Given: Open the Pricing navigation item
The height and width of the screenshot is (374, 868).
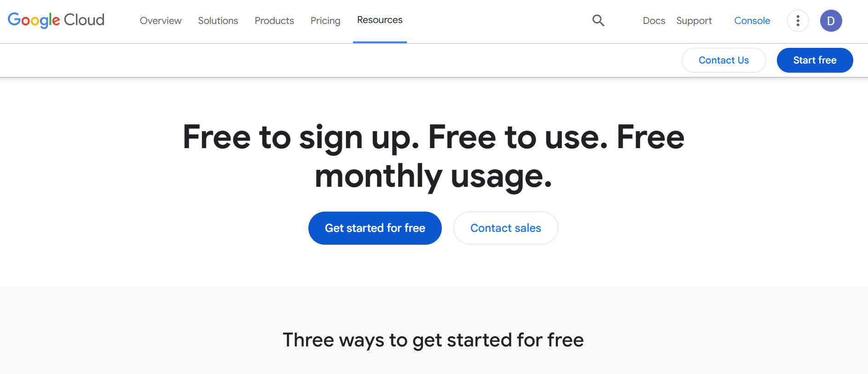Looking at the screenshot, I should click(325, 21).
